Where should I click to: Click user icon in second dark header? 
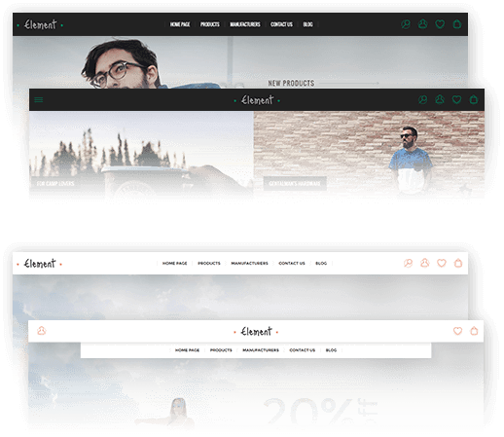[440, 99]
